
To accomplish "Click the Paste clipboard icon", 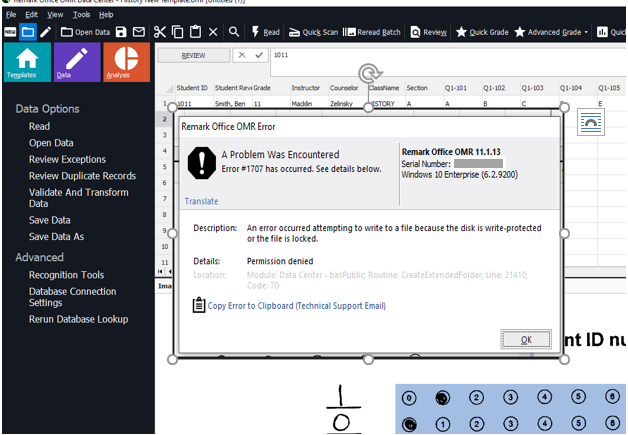I will (195, 32).
